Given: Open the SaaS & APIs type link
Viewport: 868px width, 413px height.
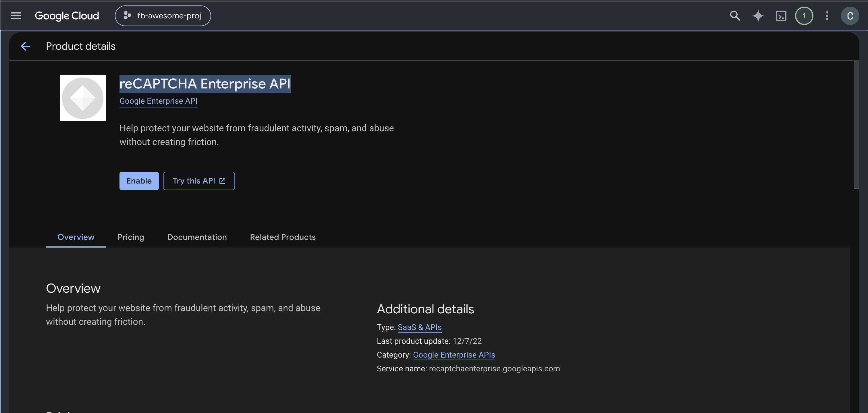Looking at the screenshot, I should [420, 327].
